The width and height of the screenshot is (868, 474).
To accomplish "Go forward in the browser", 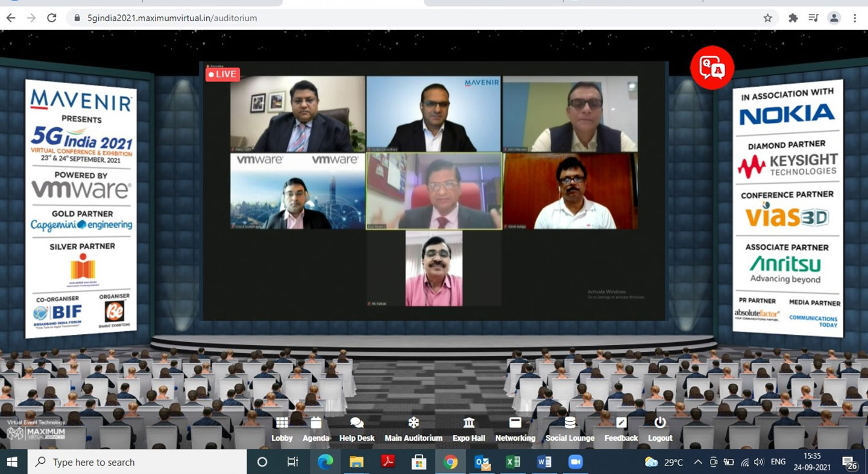I will (31, 18).
